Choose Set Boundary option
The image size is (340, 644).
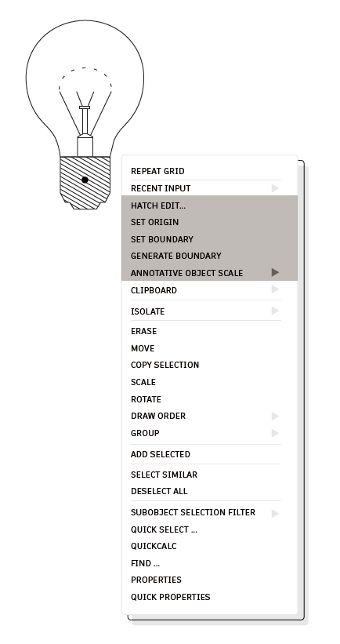click(x=209, y=239)
